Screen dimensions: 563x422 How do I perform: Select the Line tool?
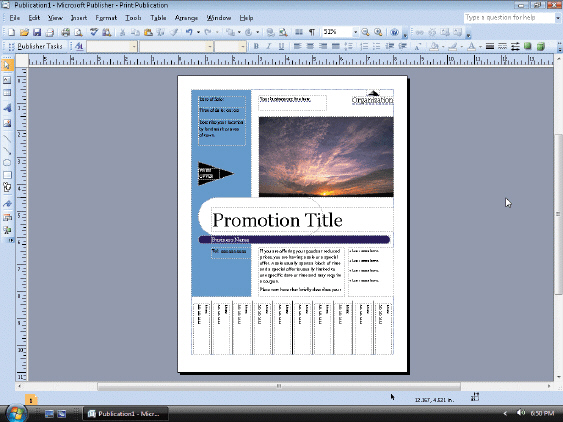coord(7,138)
